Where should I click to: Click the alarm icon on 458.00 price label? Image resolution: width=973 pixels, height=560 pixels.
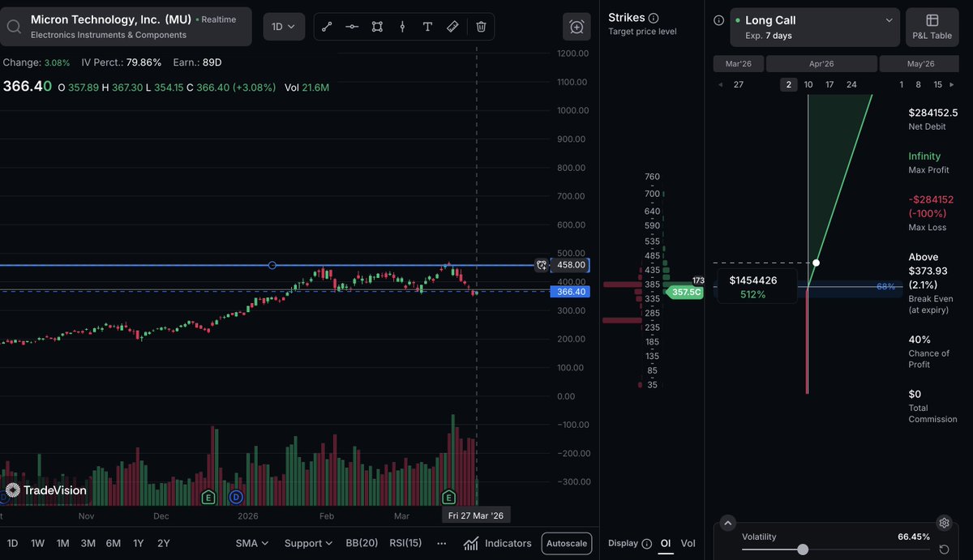coord(542,265)
